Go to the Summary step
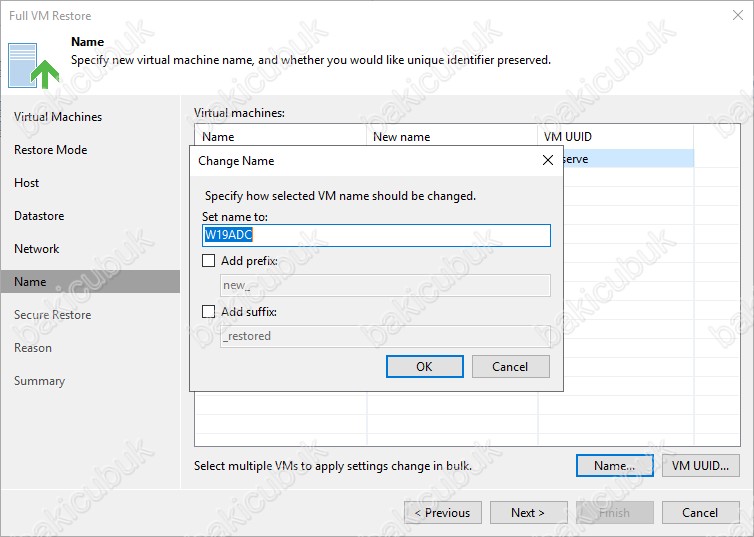This screenshot has width=754, height=537. pos(39,381)
